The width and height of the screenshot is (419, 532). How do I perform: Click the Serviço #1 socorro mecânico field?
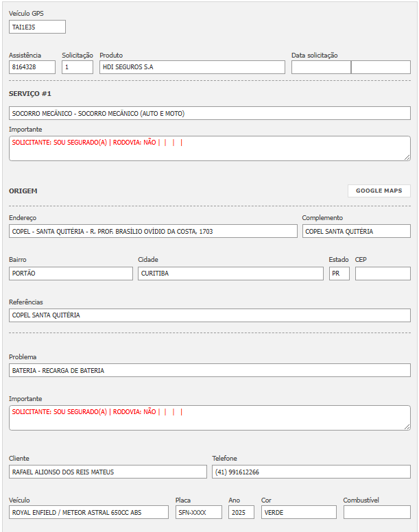(209, 113)
